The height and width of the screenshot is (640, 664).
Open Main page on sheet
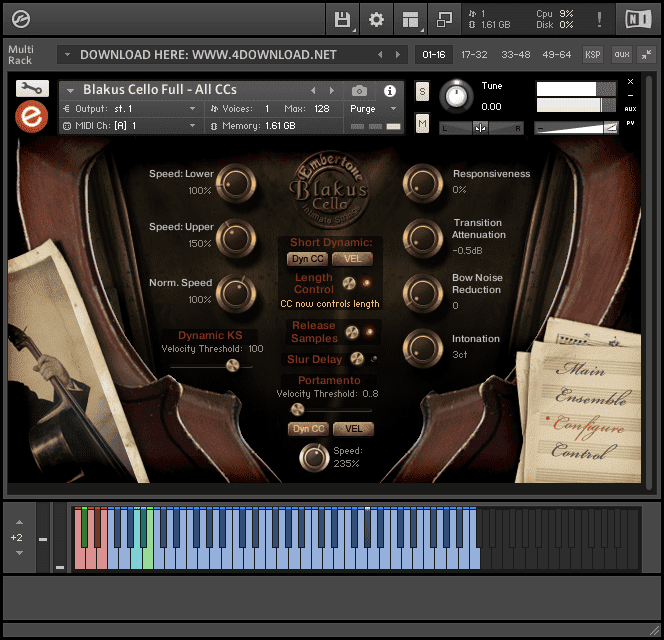click(581, 369)
